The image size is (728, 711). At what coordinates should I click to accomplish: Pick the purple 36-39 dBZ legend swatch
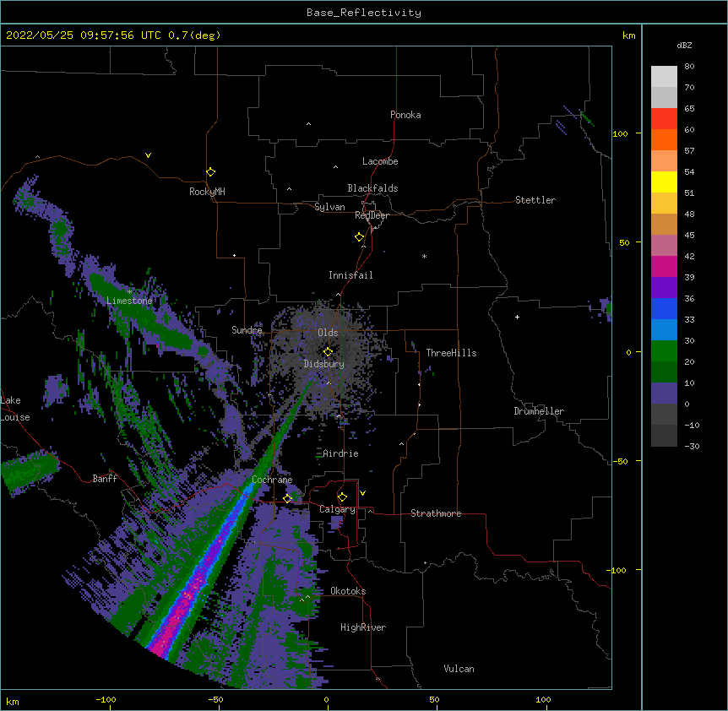coord(664,288)
